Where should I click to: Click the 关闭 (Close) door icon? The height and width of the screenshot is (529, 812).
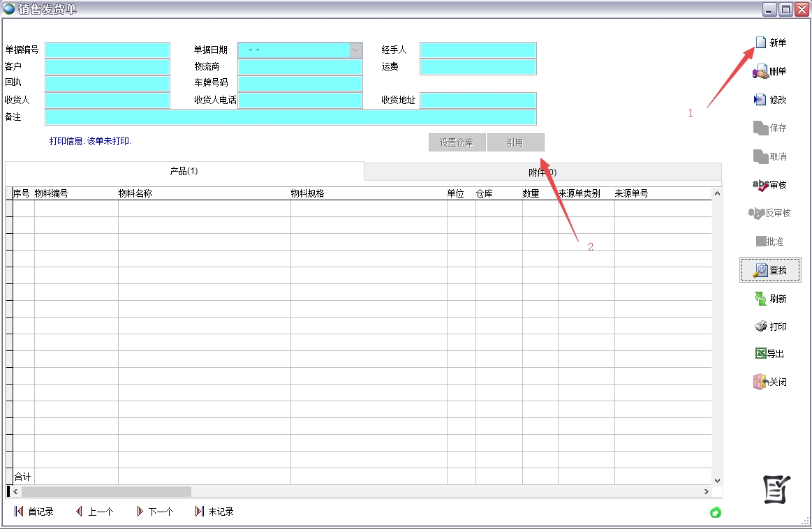pyautogui.click(x=760, y=382)
